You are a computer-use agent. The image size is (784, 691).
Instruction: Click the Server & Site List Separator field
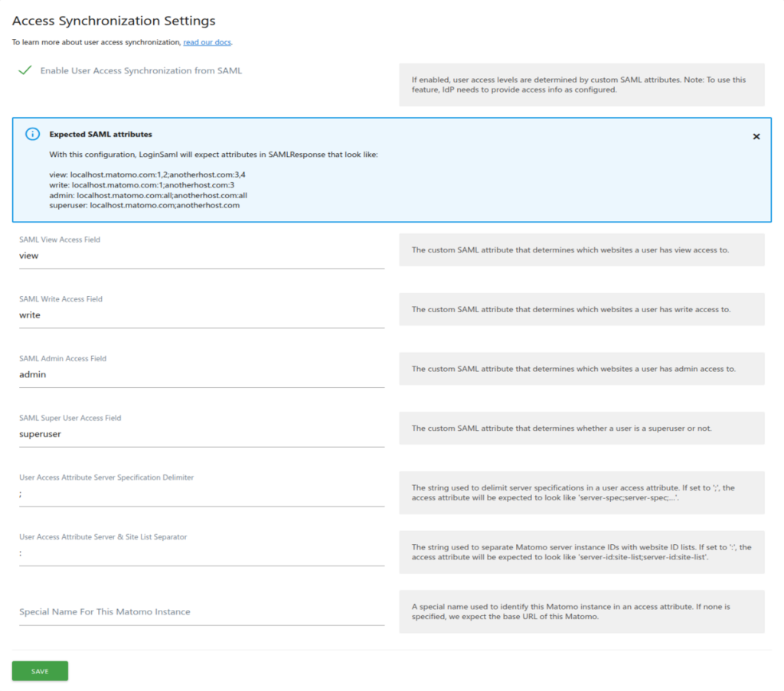click(x=201, y=554)
